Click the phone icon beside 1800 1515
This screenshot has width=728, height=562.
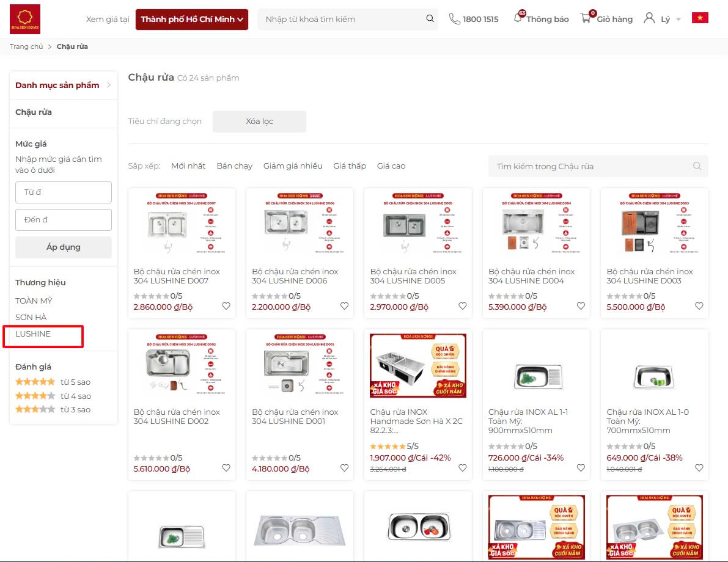454,19
